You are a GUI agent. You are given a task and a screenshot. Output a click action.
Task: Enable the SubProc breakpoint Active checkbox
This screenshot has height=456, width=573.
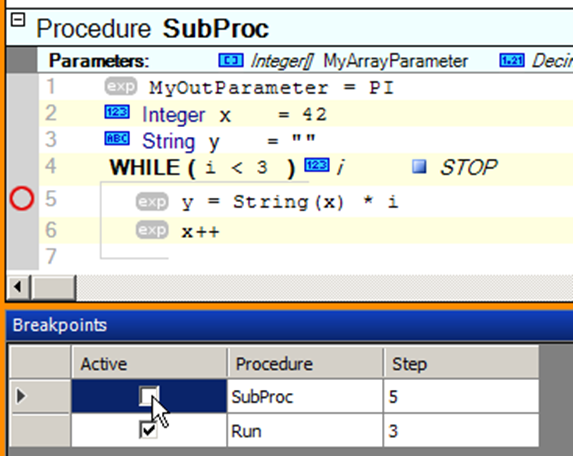click(x=149, y=396)
